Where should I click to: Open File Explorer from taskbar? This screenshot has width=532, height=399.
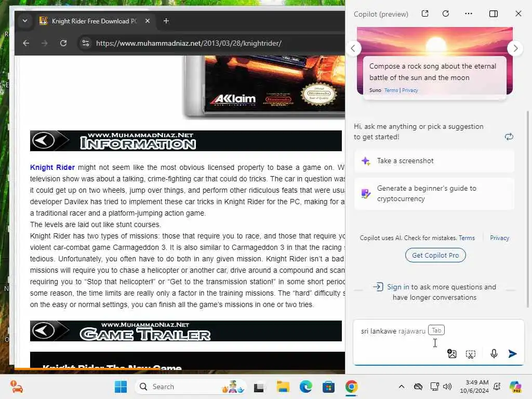[283, 387]
